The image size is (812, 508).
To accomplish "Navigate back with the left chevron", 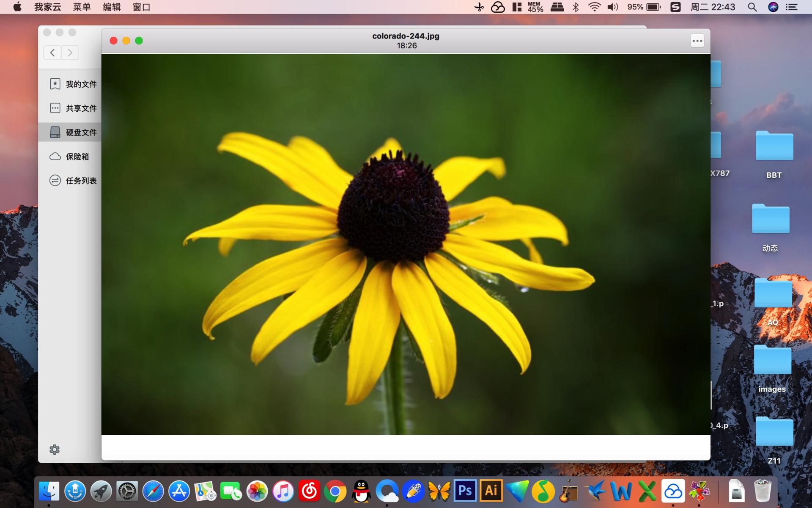I will 52,52.
